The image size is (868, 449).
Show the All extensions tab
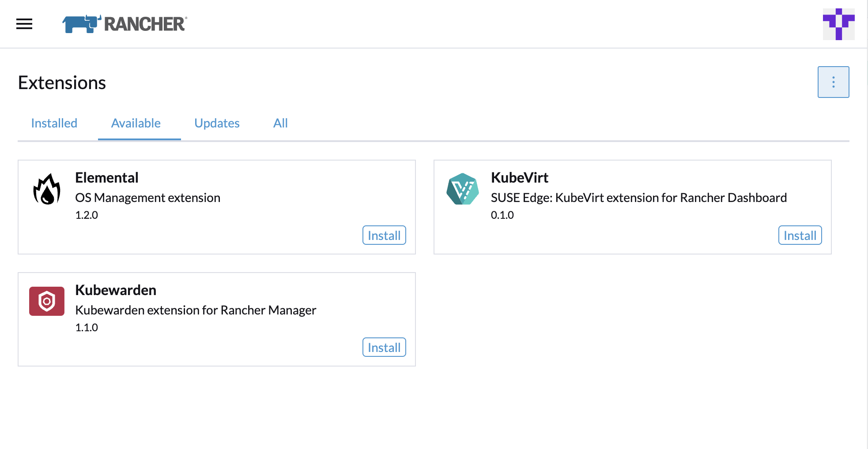click(280, 123)
